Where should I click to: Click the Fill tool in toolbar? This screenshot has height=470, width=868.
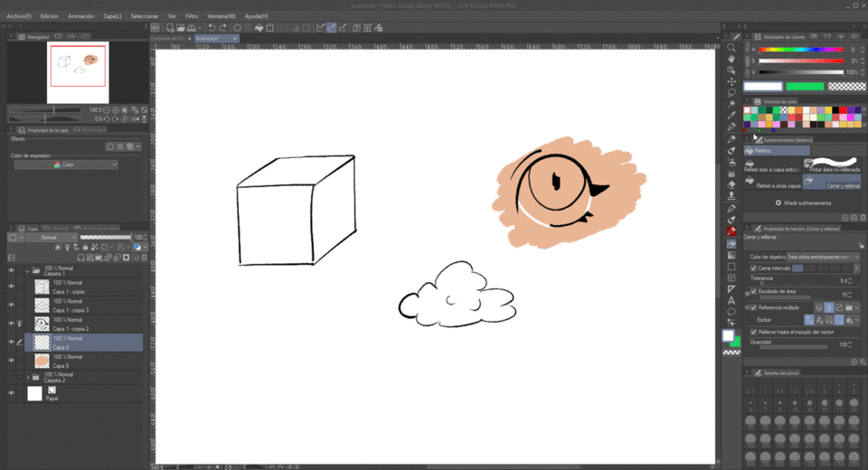tap(731, 243)
